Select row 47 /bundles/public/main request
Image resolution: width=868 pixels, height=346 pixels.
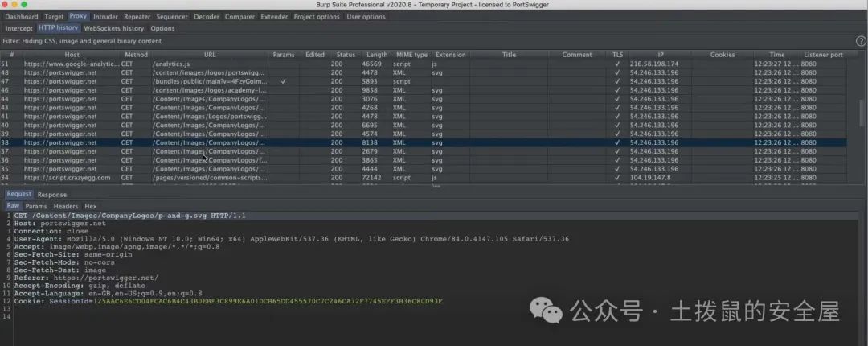(423, 81)
